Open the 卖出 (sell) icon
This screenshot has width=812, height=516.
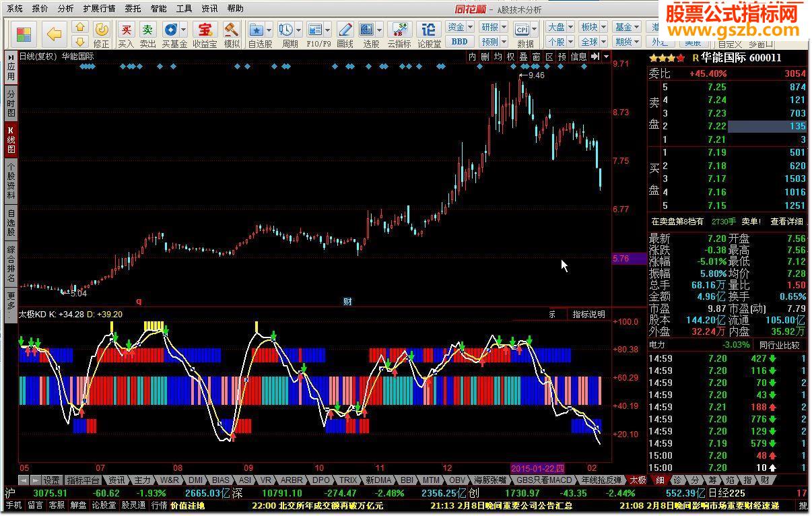coord(147,34)
